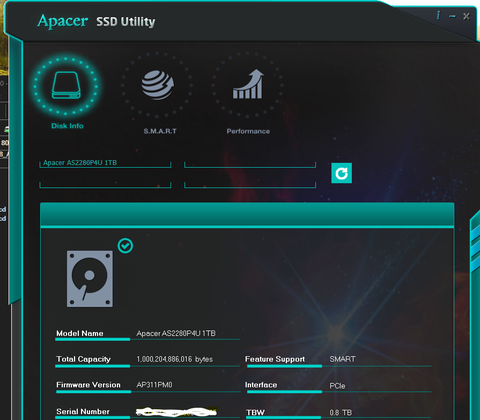The height and width of the screenshot is (420, 480).
Task: Select the empty drive slot below Apacer AS2280P4U
Action: pyautogui.click(x=105, y=184)
